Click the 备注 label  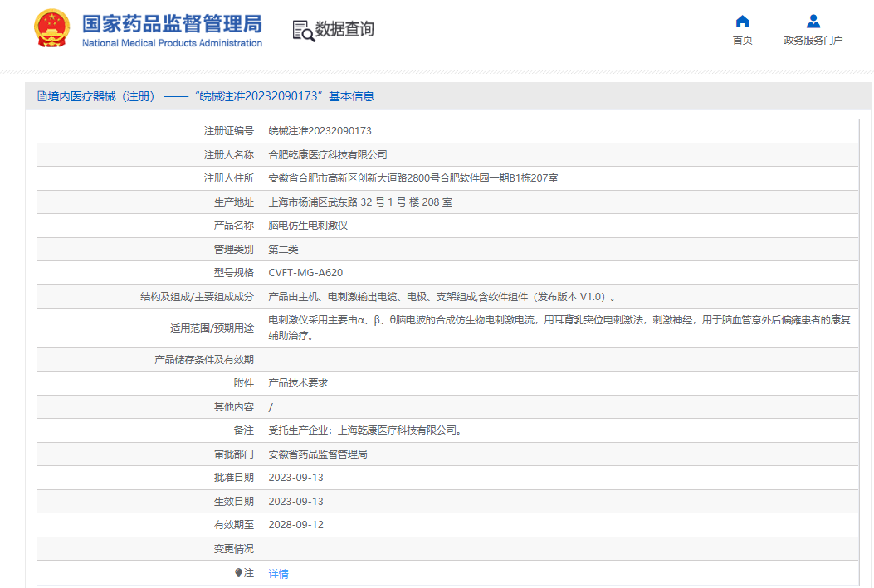243,430
